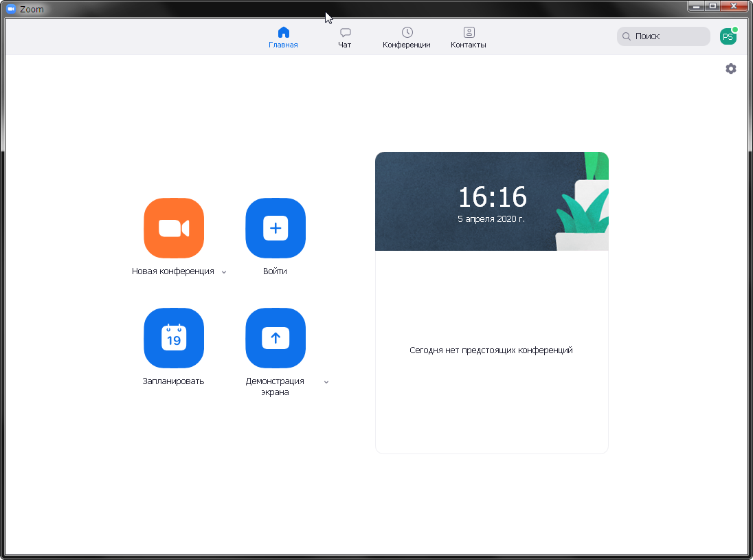
Task: Click the 16:16 clock display
Action: tap(492, 197)
